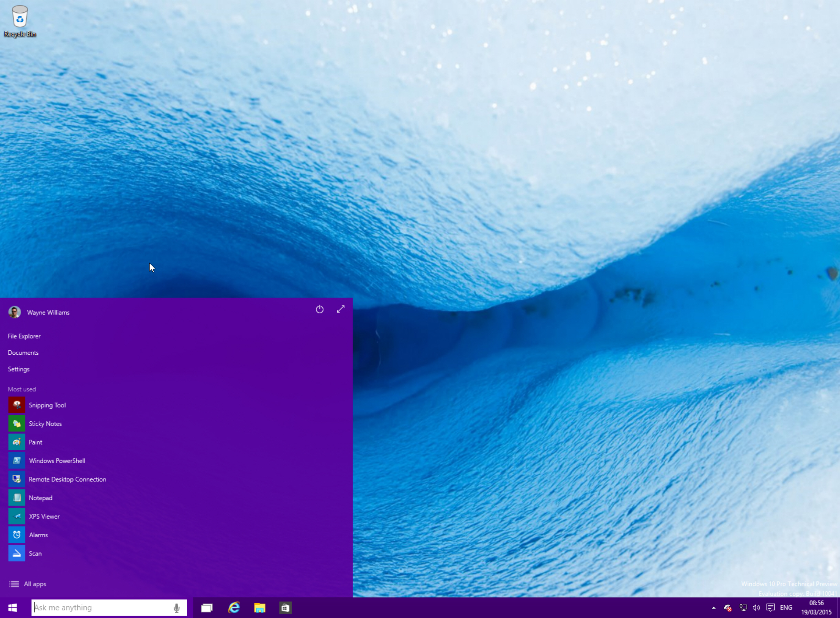Open Notepad from Most used list
840x618 pixels.
coord(41,497)
